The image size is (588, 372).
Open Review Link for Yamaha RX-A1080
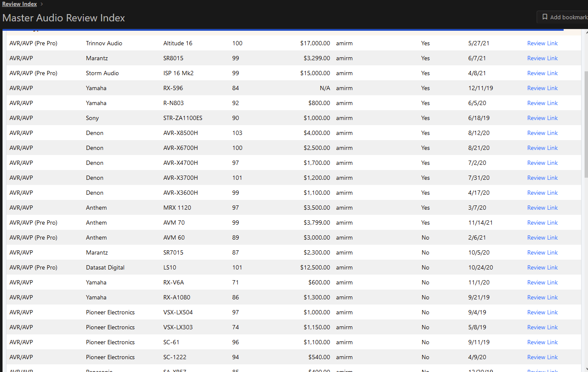tap(542, 297)
